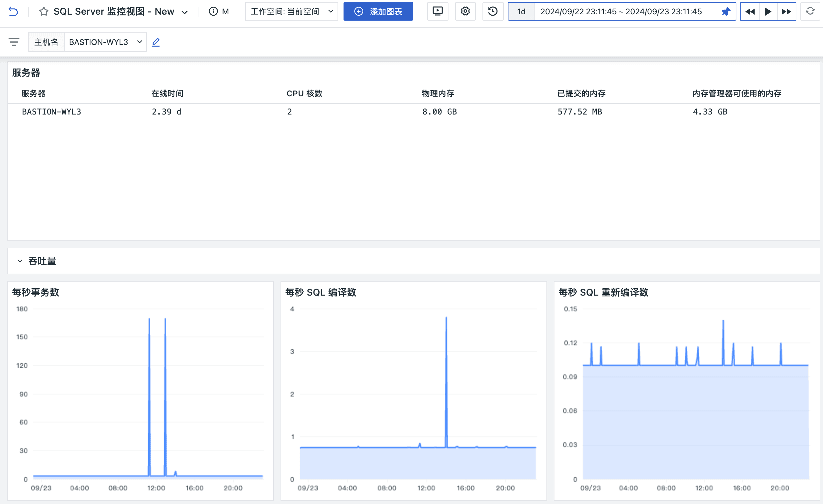The image size is (823, 504).
Task: Open the history clock icon
Action: (493, 11)
